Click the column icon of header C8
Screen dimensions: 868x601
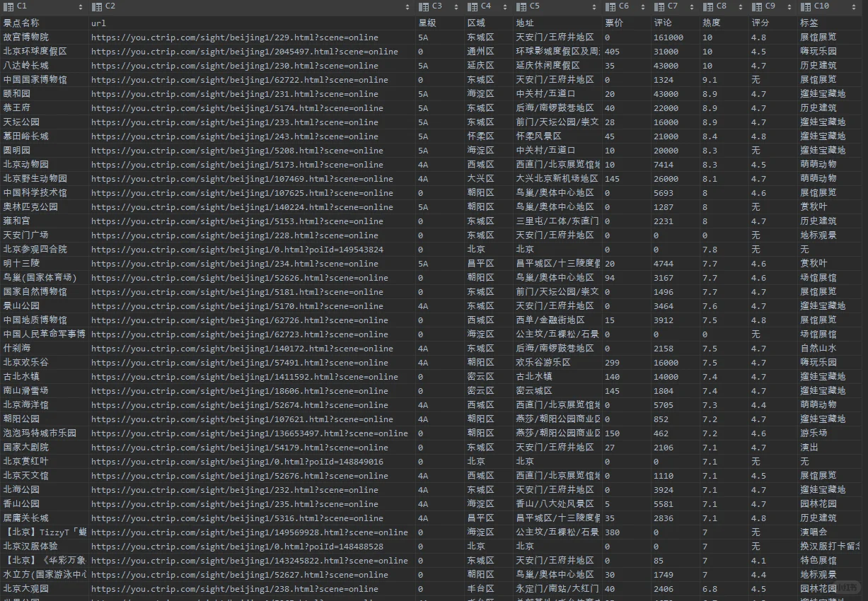pyautogui.click(x=707, y=6)
